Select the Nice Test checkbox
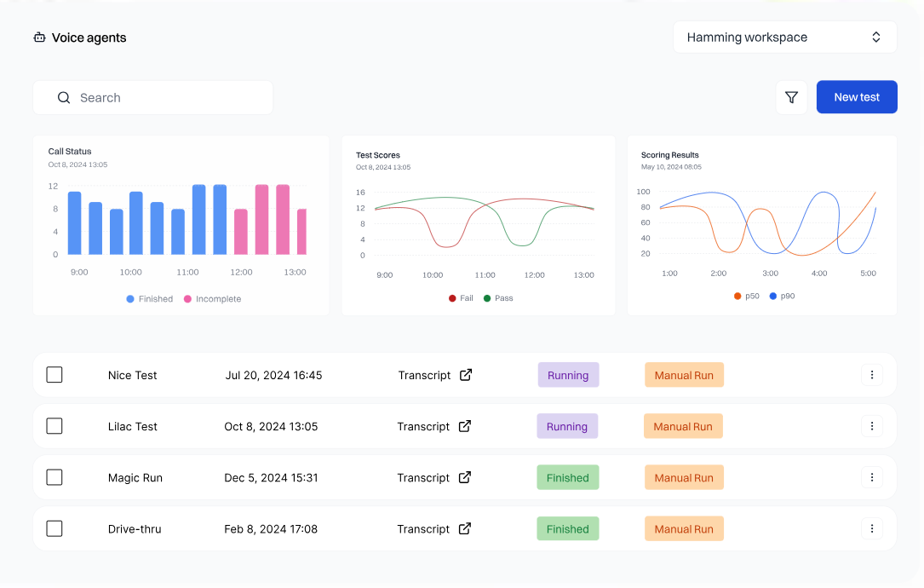The height and width of the screenshot is (588, 924). [55, 375]
